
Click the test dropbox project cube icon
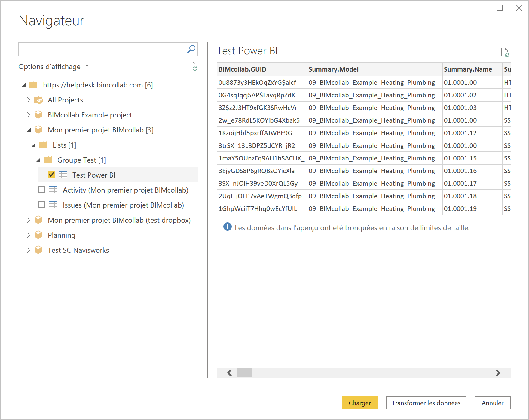click(x=38, y=220)
